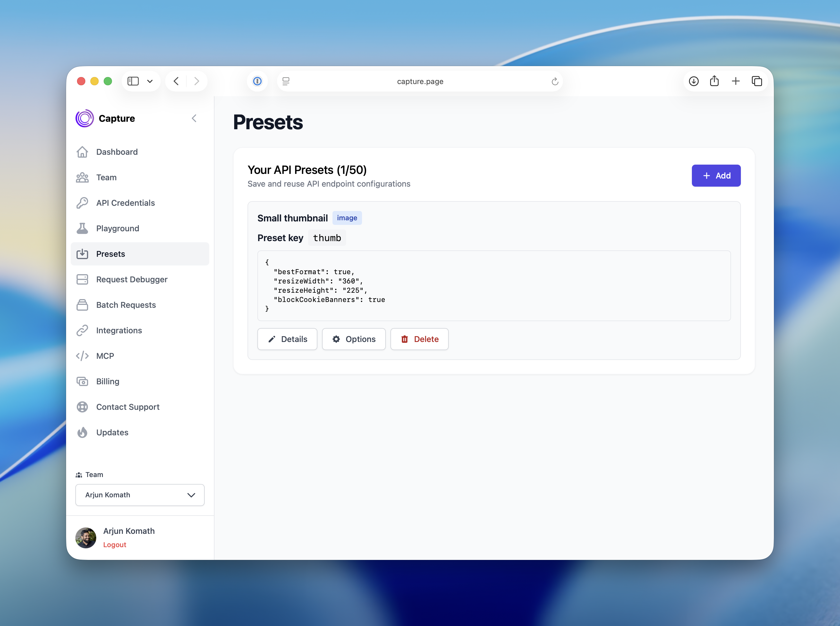Click the Safari downloads icon

coord(693,81)
